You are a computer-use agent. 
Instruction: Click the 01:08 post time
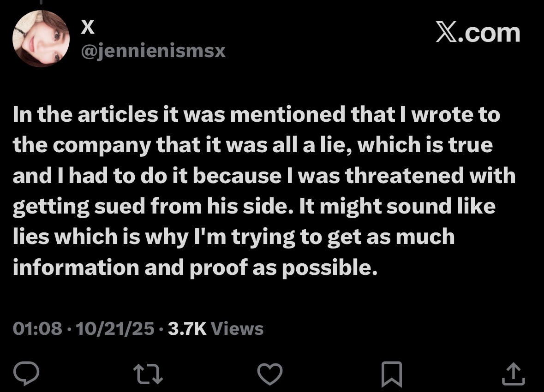[37, 328]
